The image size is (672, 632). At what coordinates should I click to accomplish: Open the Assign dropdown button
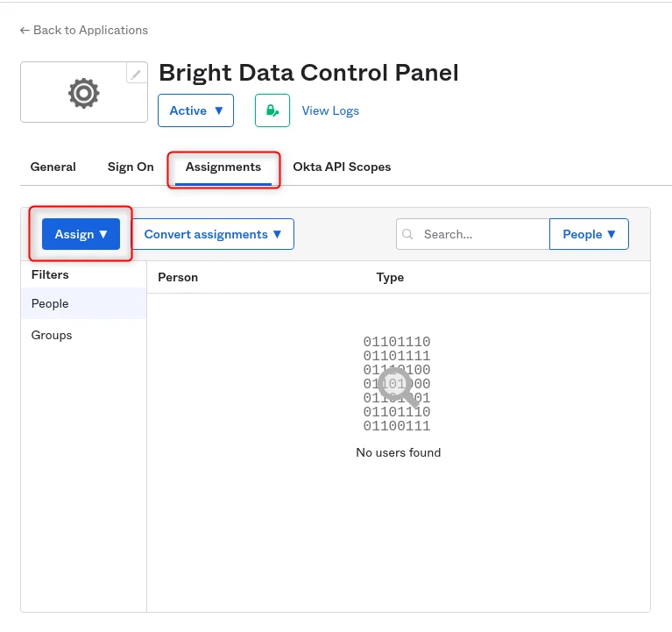pos(81,234)
